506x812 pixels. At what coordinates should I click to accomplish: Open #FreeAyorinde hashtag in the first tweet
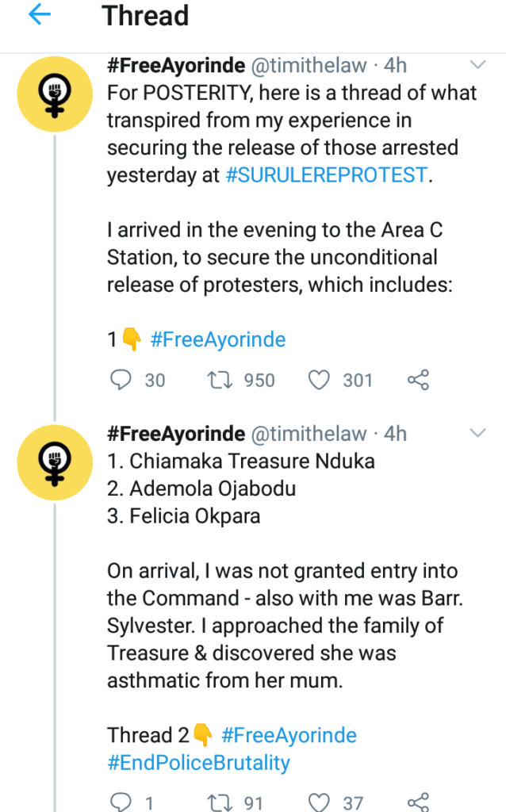(x=217, y=340)
